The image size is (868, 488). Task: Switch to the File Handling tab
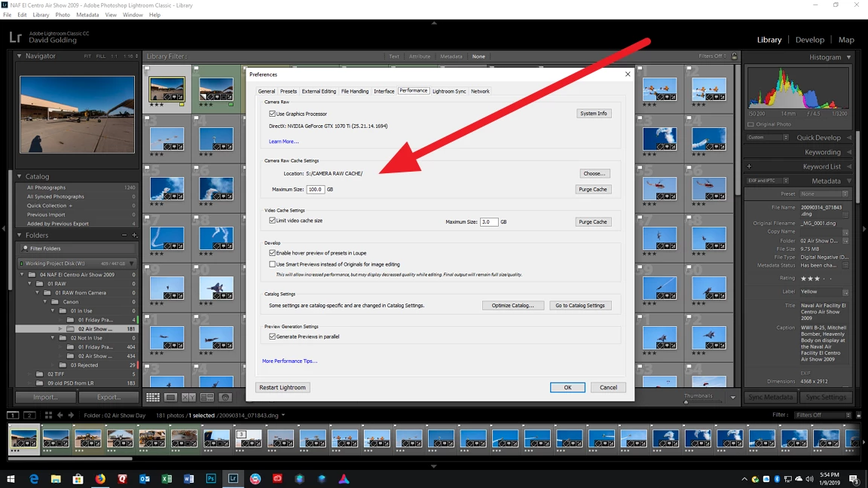[x=355, y=91]
